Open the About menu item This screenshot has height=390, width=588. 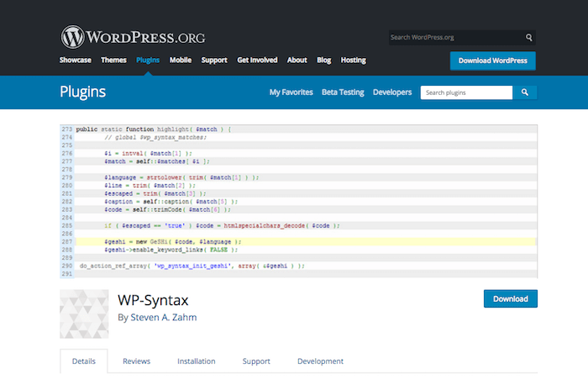click(x=297, y=60)
